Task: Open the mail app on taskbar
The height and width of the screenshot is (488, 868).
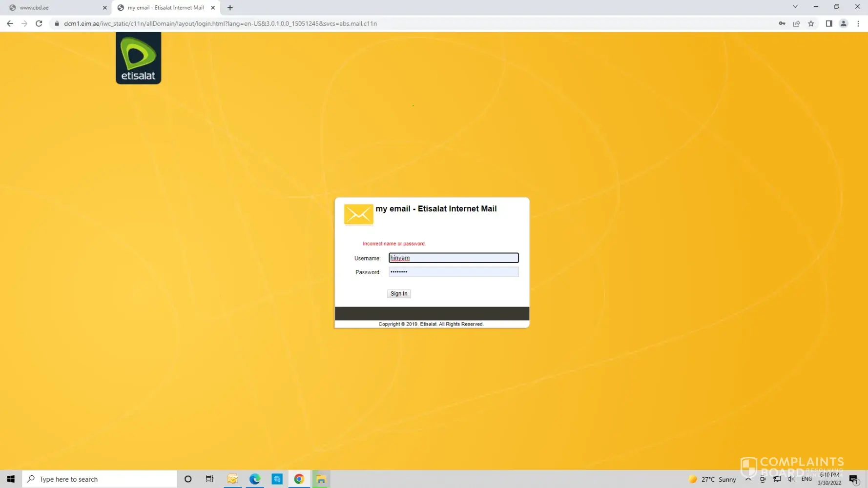Action: (x=232, y=479)
